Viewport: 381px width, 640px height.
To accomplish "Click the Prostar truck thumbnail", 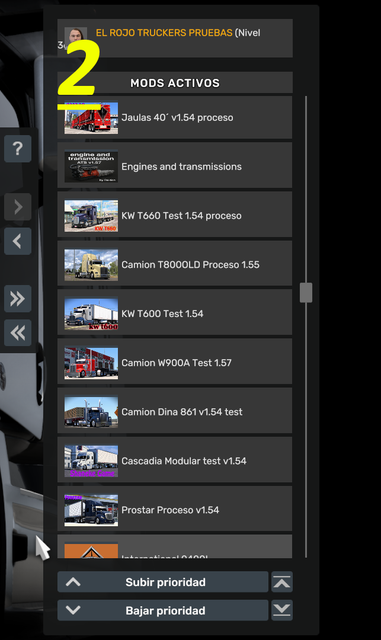I will click(x=91, y=510).
